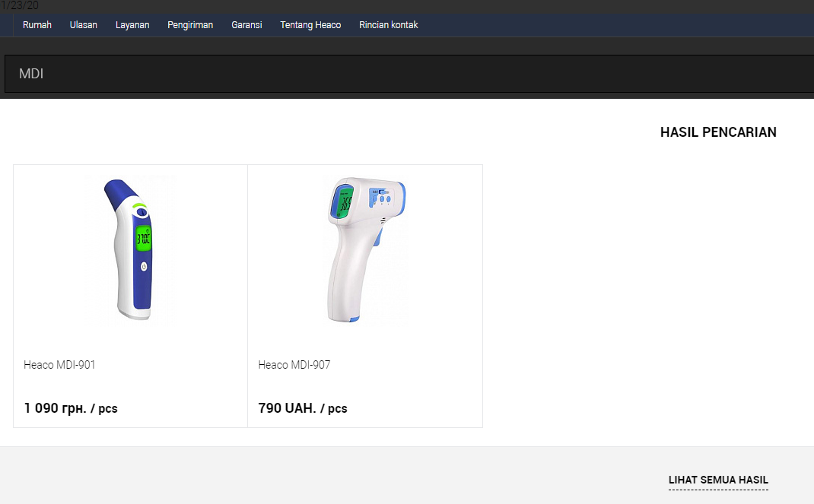The image size is (814, 504).
Task: Open the Layanan menu link
Action: tap(132, 25)
